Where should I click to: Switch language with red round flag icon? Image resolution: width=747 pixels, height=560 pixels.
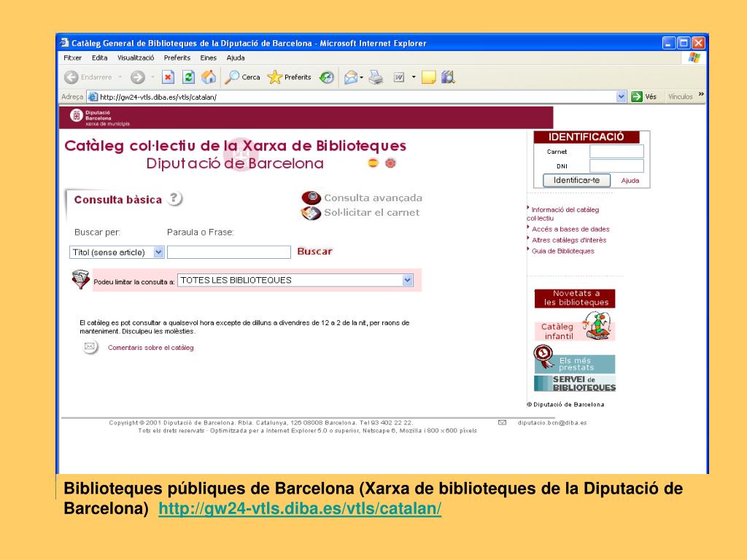point(390,163)
